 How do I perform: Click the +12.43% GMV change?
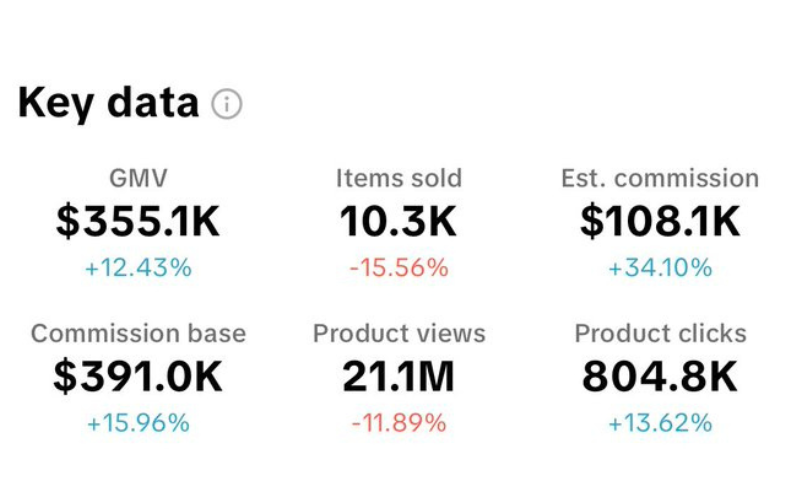point(138,268)
